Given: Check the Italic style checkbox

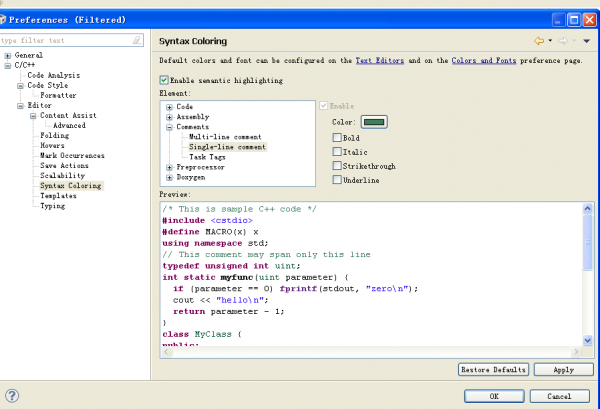Looking at the screenshot, I should point(337,151).
